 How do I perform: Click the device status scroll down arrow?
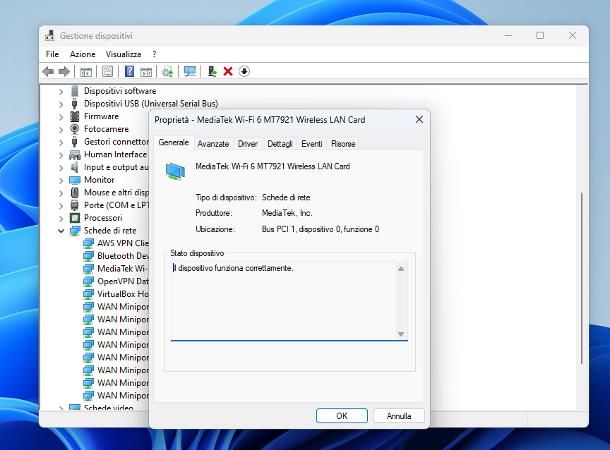tap(401, 334)
